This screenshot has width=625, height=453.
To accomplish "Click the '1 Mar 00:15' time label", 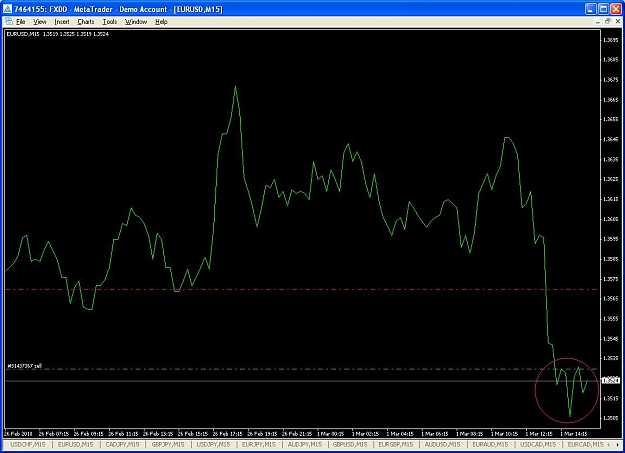I will (x=330, y=433).
